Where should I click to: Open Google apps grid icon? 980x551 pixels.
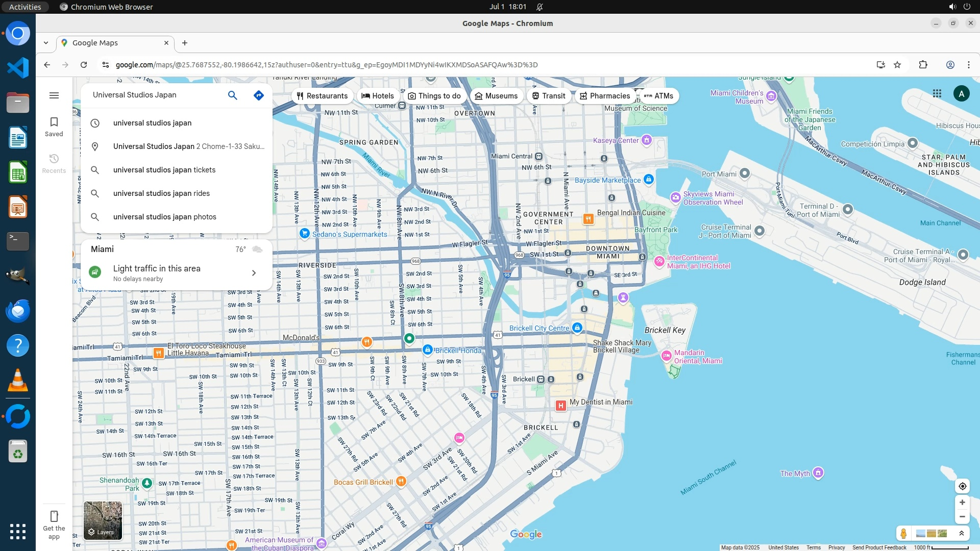(x=937, y=93)
